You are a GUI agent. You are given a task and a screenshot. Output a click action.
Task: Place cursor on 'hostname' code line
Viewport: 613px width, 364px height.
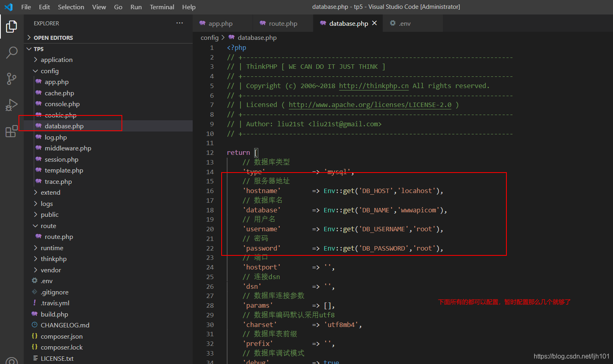pyautogui.click(x=343, y=191)
